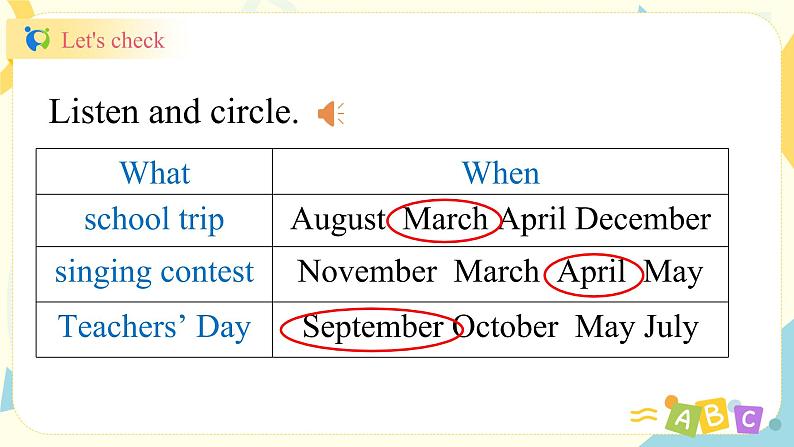Select circled April in singing contest row
Screen dimensions: 794x447
(592, 272)
